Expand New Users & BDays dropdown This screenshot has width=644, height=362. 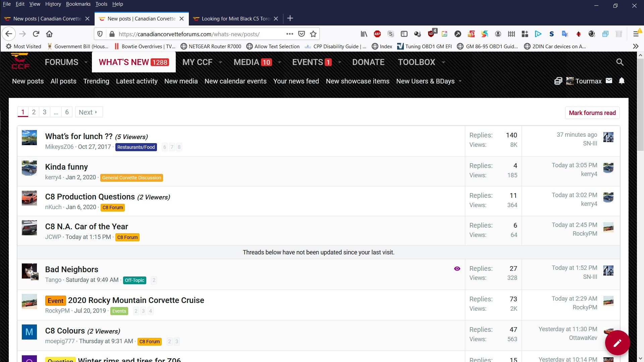point(460,81)
